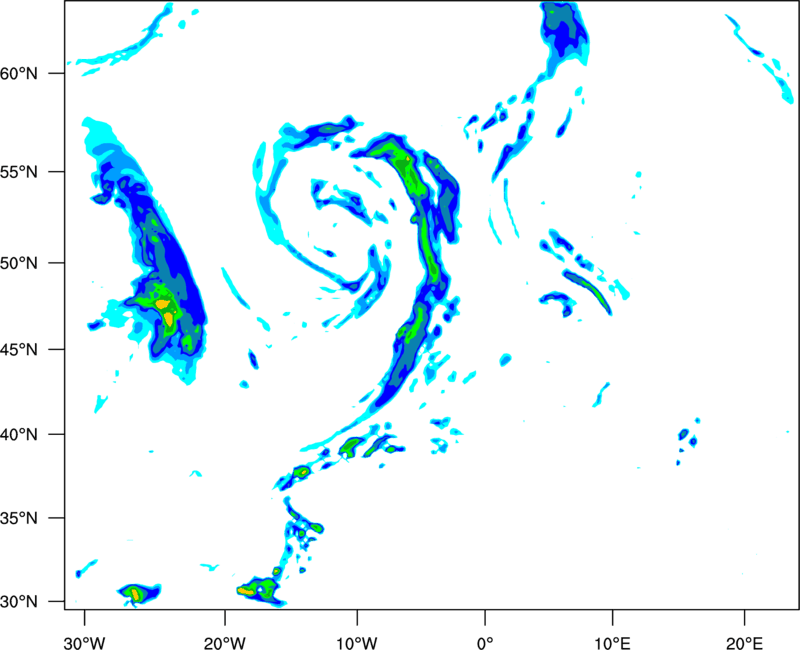Click the 40°N latitude label
800x650 pixels.
point(19,435)
